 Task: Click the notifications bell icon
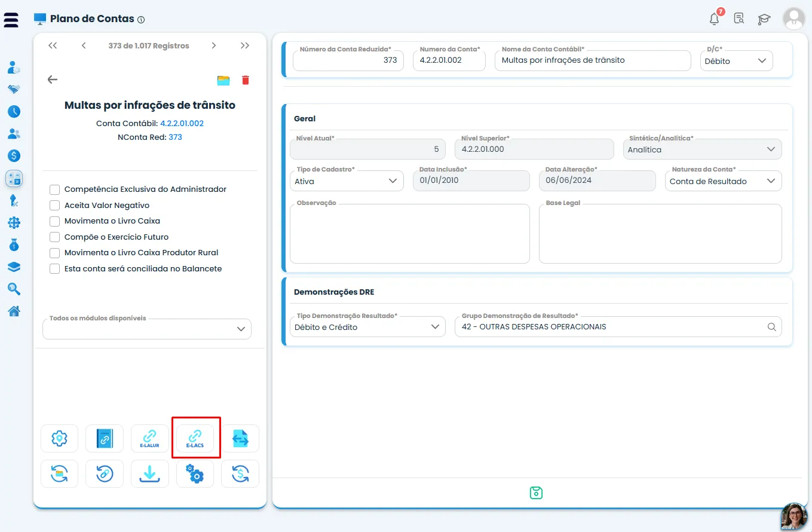pyautogui.click(x=715, y=19)
